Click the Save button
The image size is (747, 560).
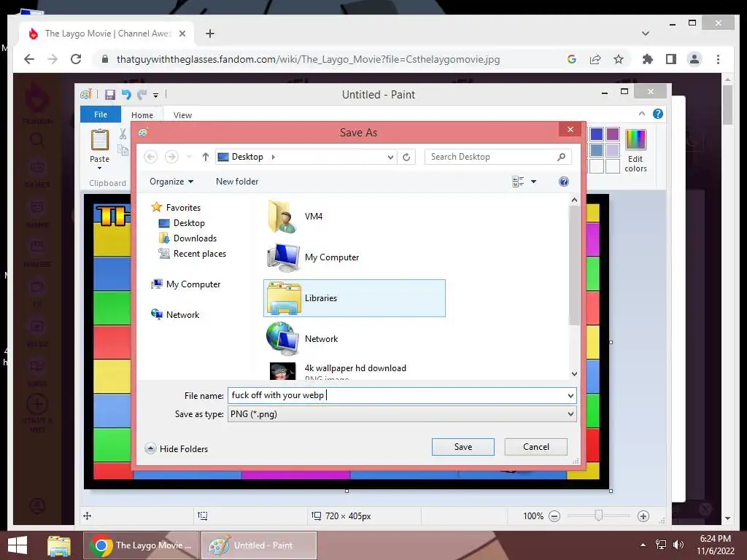click(462, 447)
